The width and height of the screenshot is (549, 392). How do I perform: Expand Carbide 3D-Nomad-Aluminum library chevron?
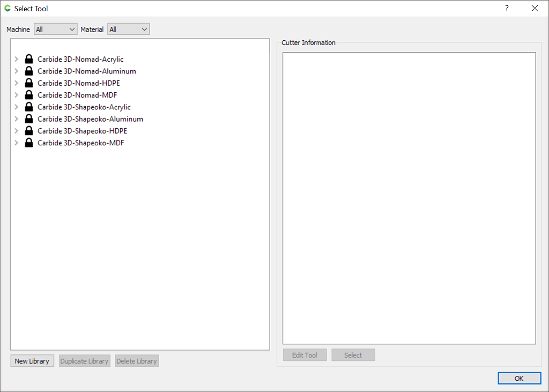click(x=16, y=71)
